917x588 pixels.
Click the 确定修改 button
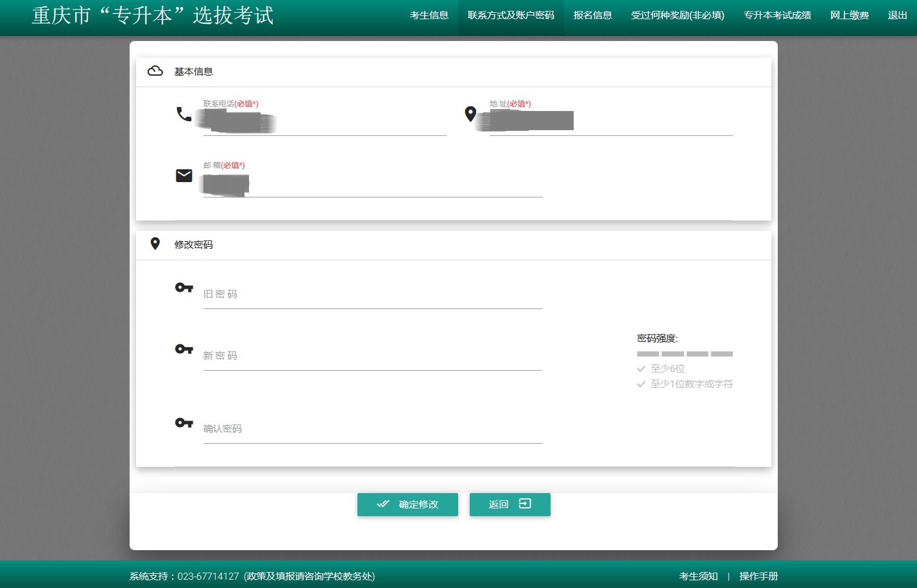[x=407, y=505]
